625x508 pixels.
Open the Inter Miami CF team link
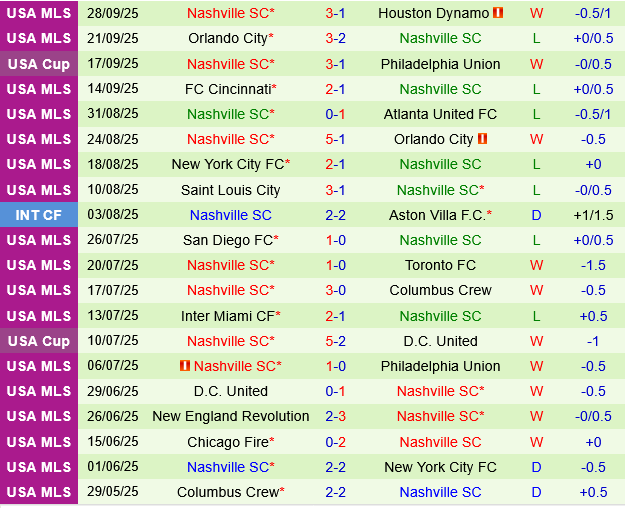(x=227, y=316)
